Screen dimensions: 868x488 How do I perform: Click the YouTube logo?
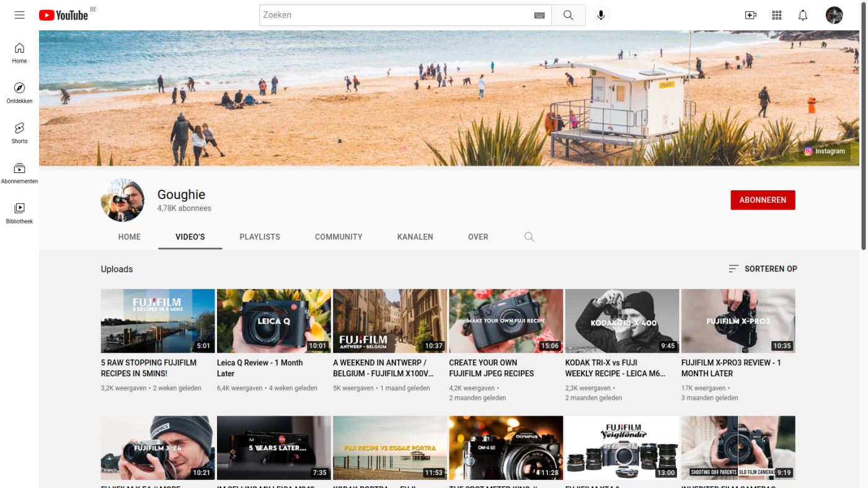63,15
